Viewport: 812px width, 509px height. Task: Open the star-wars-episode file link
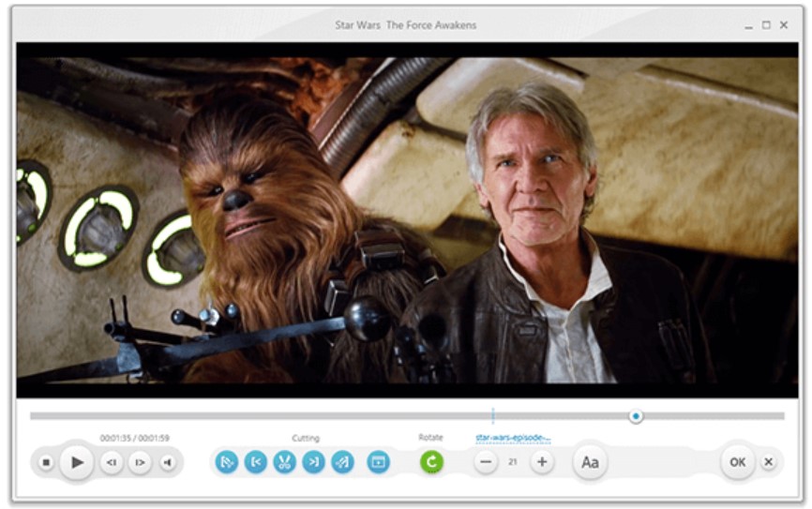pos(512,438)
